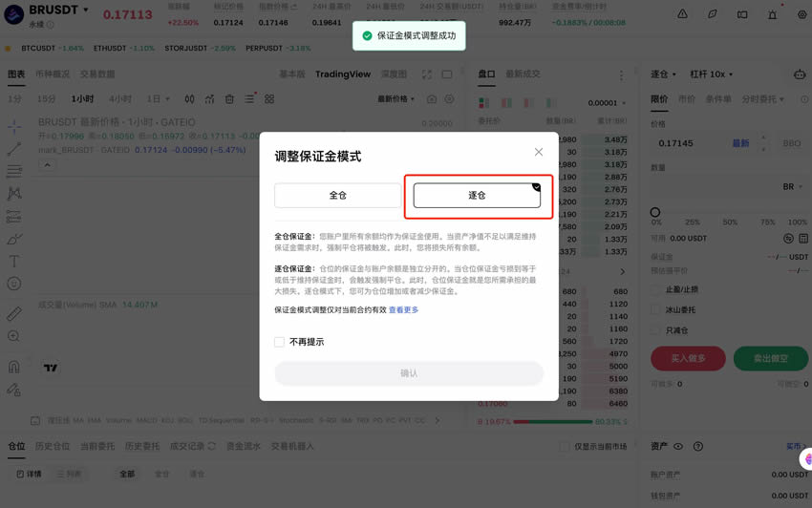812x508 pixels.
Task: Toggle the 不再提示 checkbox
Action: [x=279, y=342]
